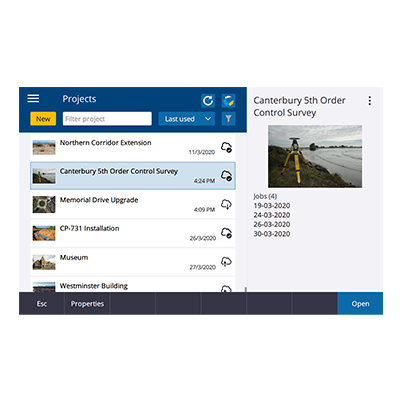Click the Filter project input field

click(107, 119)
